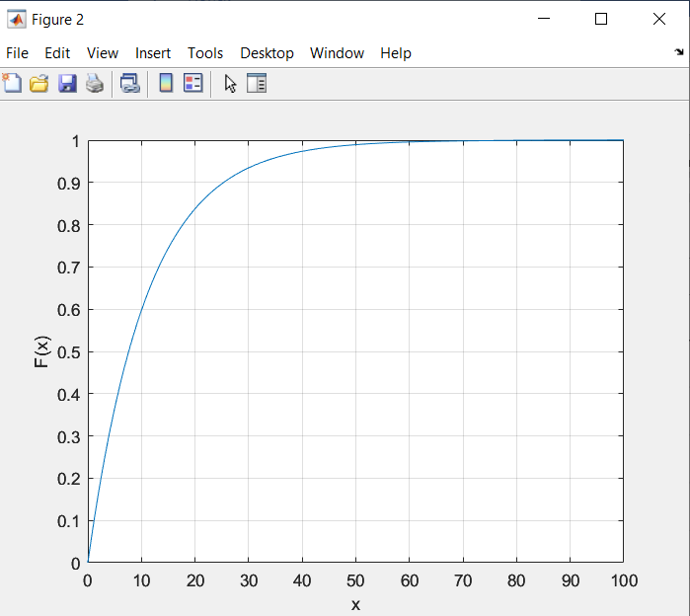Open the Desktop menu
The height and width of the screenshot is (616, 690).
pos(267,53)
